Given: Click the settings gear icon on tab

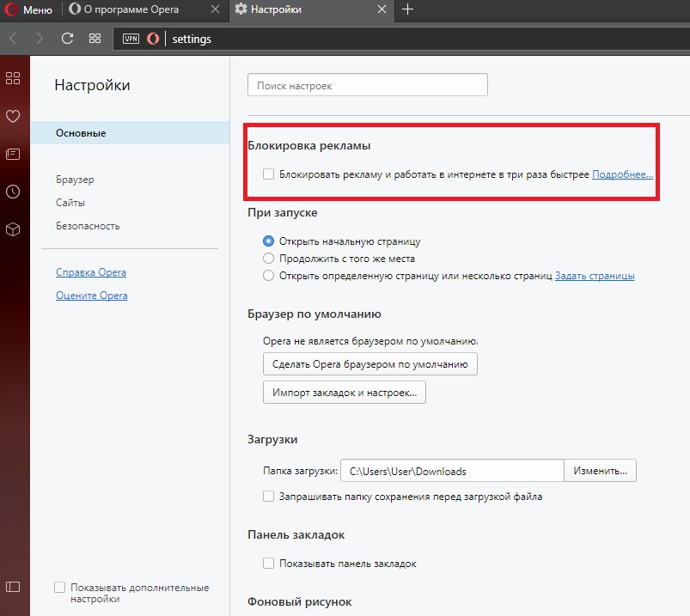Looking at the screenshot, I should [241, 9].
